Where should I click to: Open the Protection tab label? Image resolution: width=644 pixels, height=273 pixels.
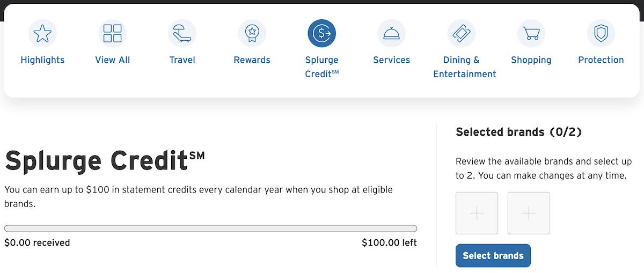[x=601, y=60]
